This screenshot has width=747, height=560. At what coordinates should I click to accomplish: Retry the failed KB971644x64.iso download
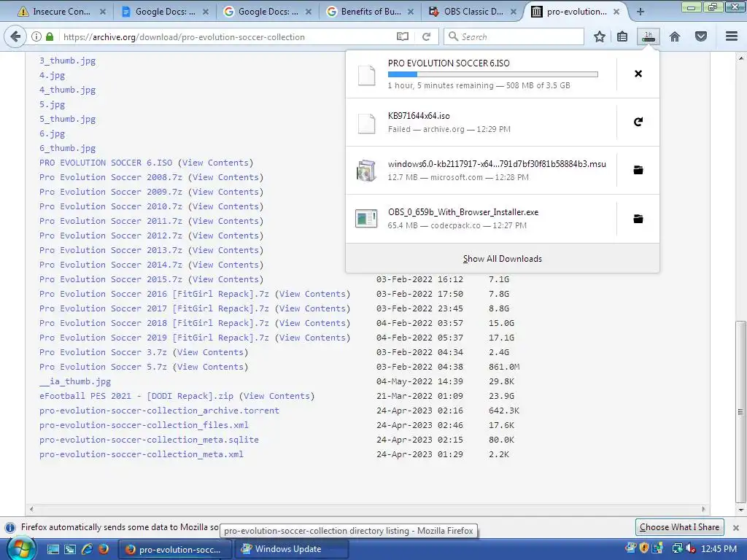pos(638,122)
